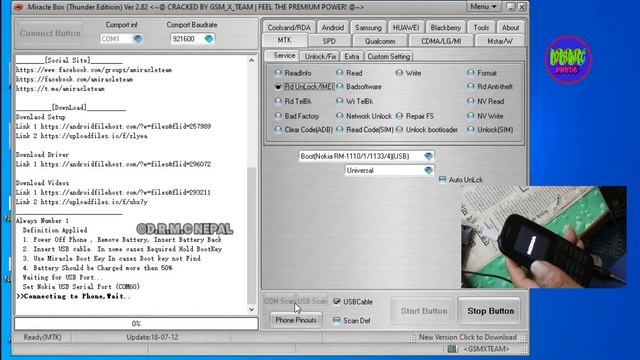The height and width of the screenshot is (360, 640).
Task: Open the Comport inf dropdown arrow
Action: click(x=138, y=39)
